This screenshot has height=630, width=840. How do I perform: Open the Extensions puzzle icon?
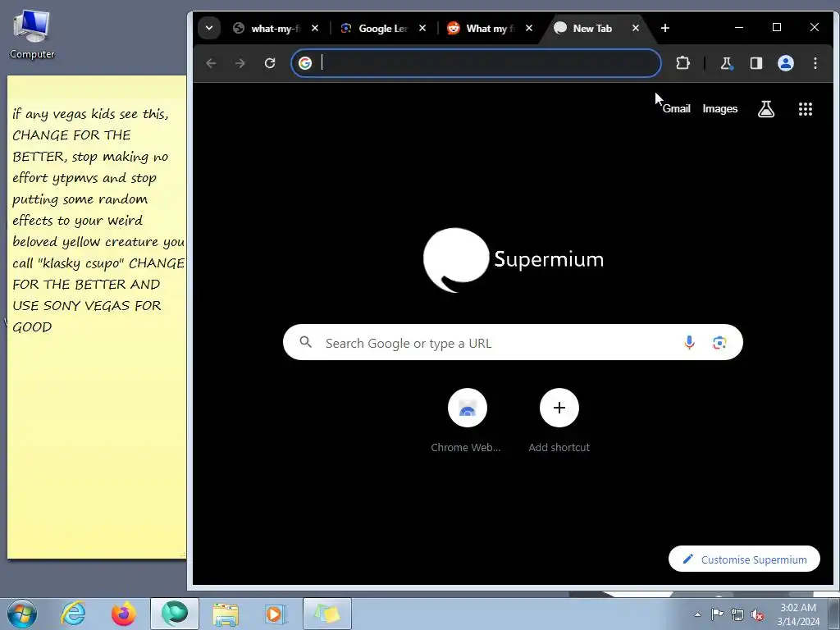click(682, 63)
